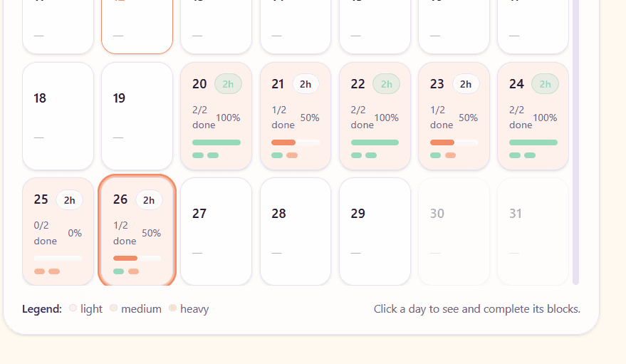The height and width of the screenshot is (364, 626).
Task: Click the 2h badge on day 25
Action: tap(69, 200)
